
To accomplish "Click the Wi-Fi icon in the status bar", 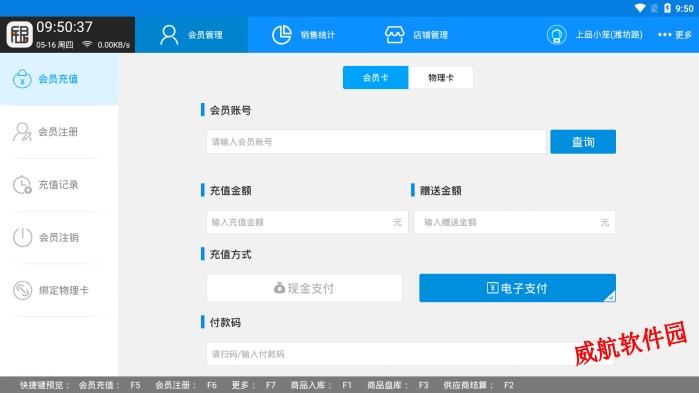I will click(640, 8).
